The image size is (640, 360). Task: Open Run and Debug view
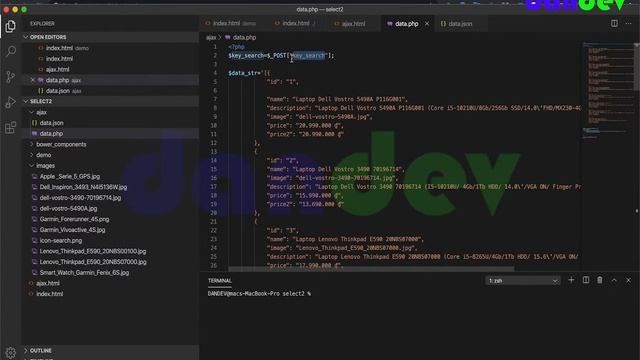click(x=11, y=102)
